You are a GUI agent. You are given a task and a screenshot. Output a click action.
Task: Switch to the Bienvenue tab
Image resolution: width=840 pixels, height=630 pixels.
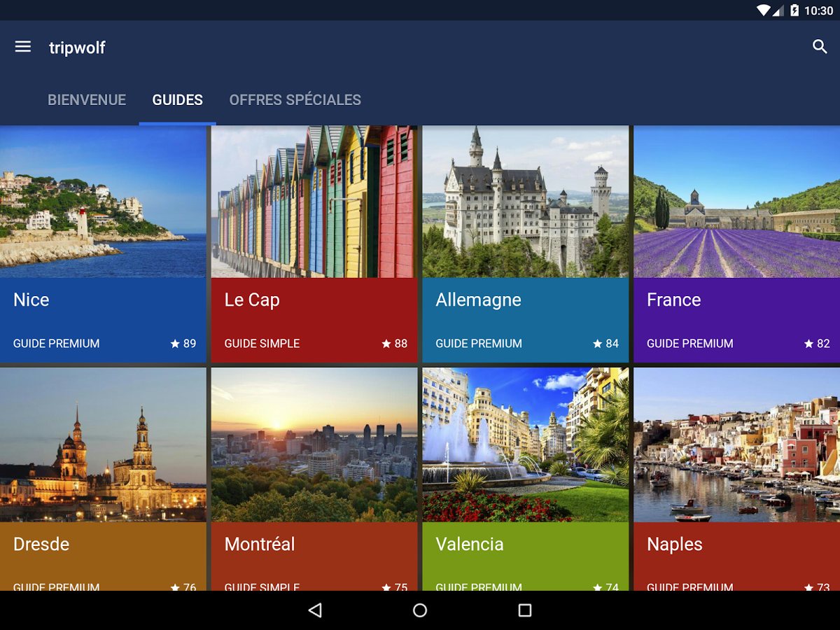coord(87,100)
